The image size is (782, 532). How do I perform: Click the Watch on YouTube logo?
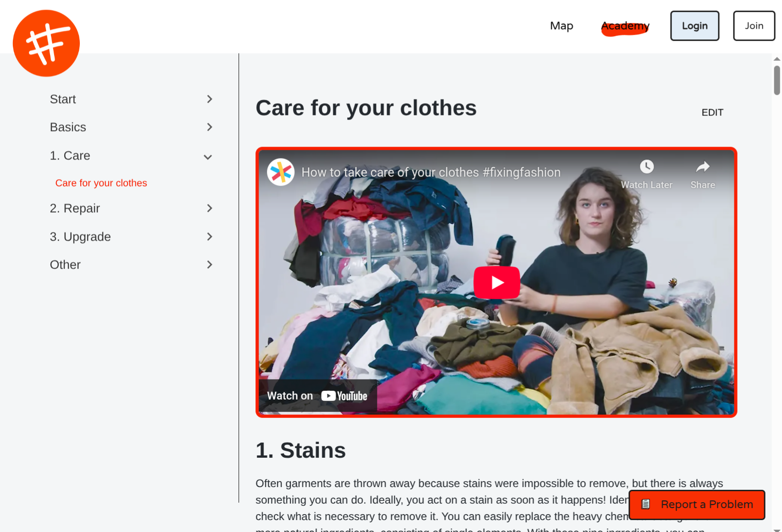pos(344,396)
